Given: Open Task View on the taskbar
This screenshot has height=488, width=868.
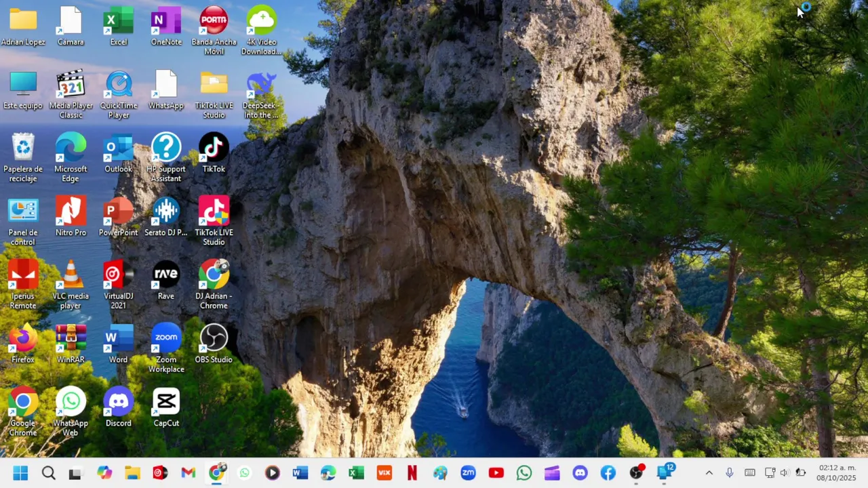Looking at the screenshot, I should tap(75, 473).
